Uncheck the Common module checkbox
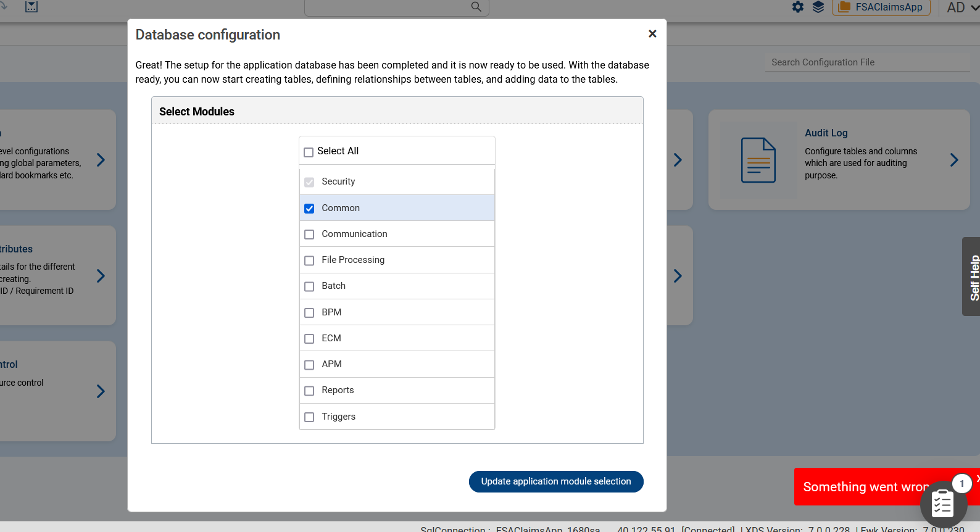 coord(309,209)
